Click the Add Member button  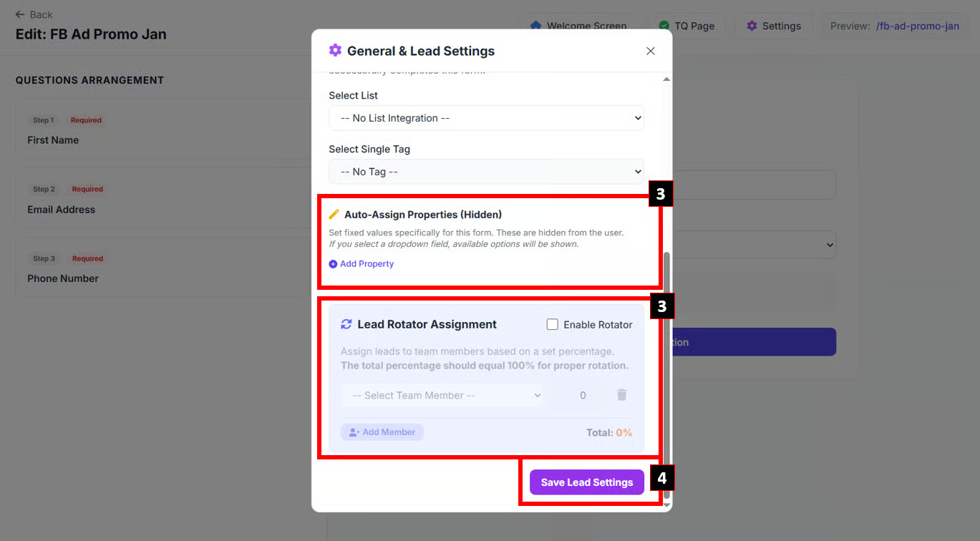click(382, 432)
